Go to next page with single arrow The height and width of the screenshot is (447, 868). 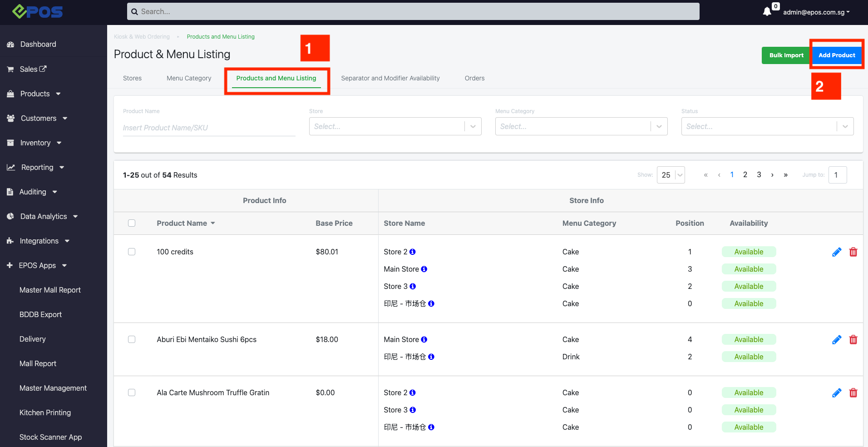[772, 175]
